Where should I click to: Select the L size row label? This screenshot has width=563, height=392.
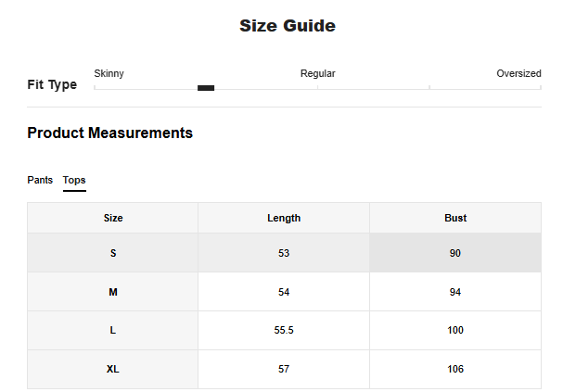pos(113,331)
